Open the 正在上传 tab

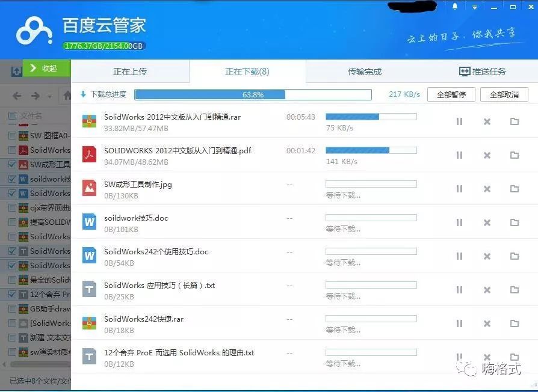(130, 71)
